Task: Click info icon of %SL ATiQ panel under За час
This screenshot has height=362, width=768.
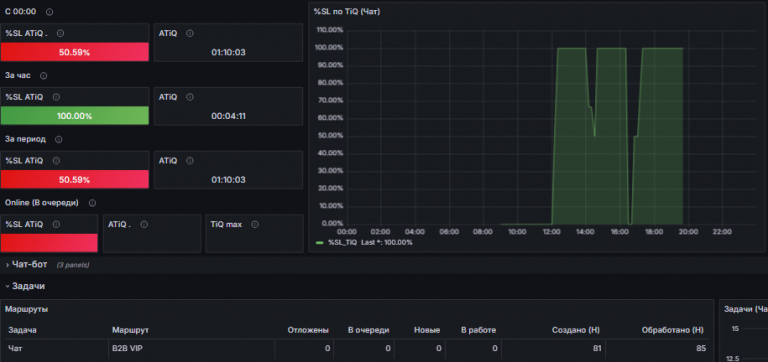Action: (x=56, y=97)
